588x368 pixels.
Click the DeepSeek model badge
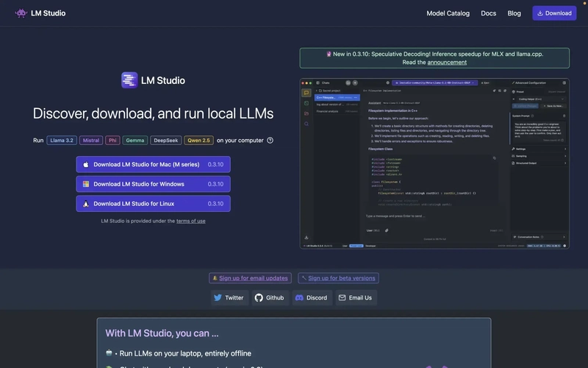pyautogui.click(x=165, y=141)
